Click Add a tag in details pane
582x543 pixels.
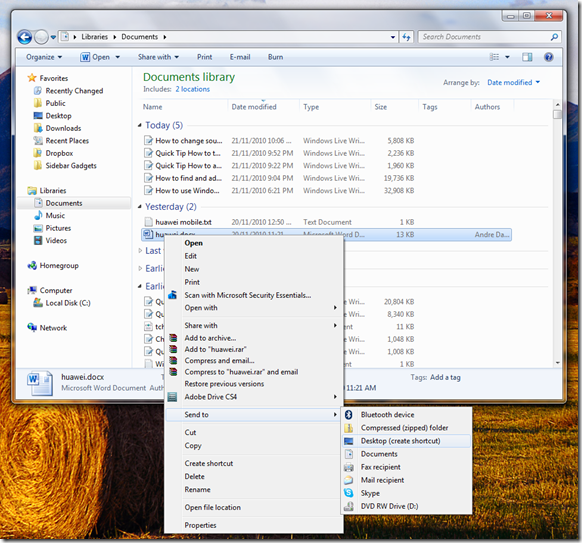pyautogui.click(x=445, y=377)
